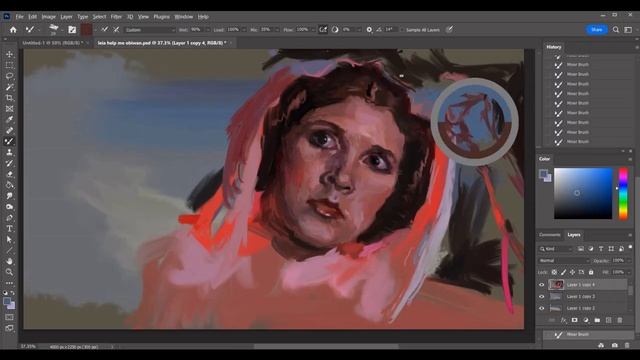Delete layer with Layers panel trash icon
The width and height of the screenshot is (640, 360).
click(620, 320)
